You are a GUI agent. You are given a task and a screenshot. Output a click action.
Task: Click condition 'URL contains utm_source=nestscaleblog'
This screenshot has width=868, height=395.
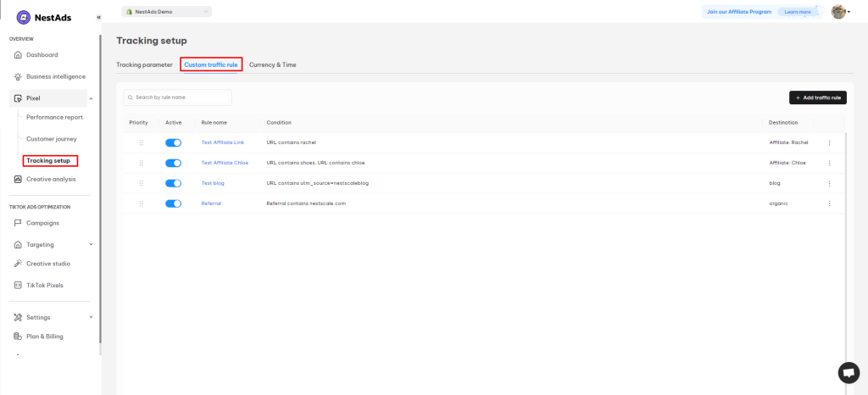317,183
